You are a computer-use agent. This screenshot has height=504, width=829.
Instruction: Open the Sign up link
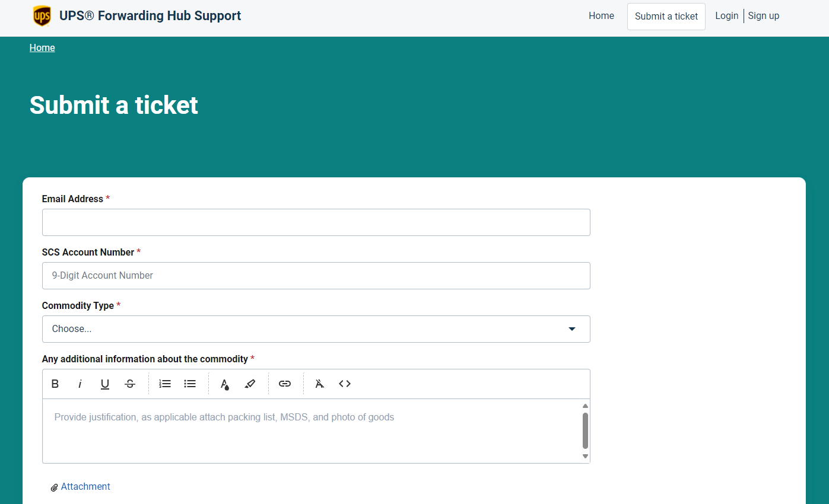(764, 16)
